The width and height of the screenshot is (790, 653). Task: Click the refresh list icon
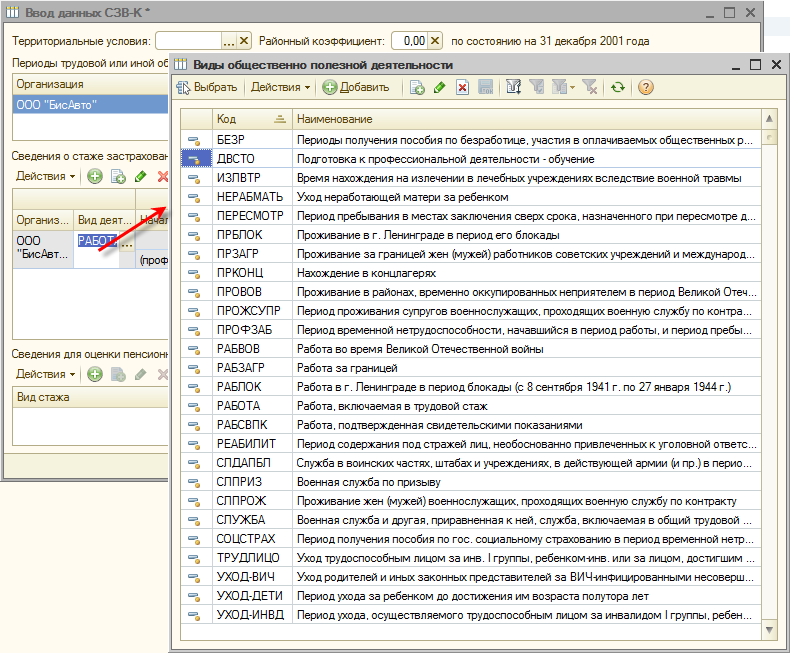[619, 88]
